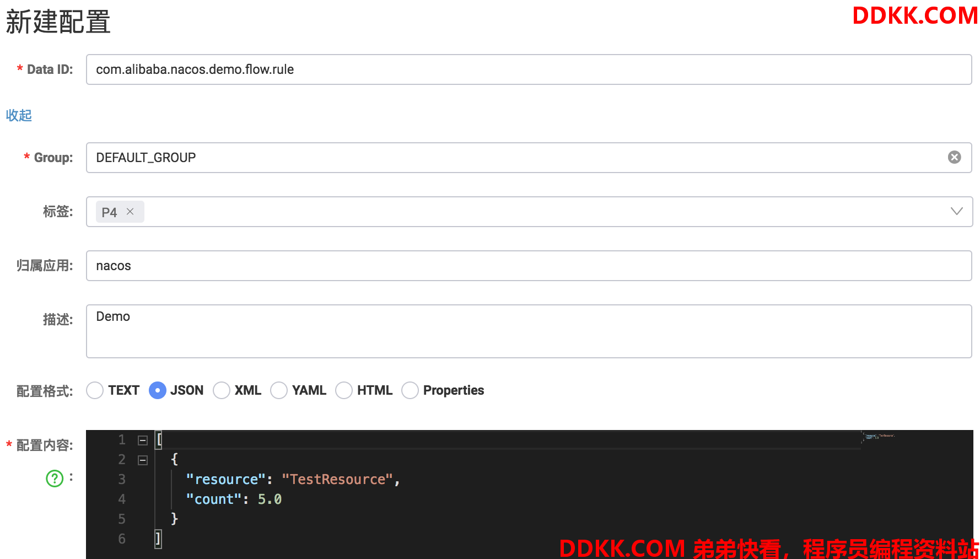
Task: Collapse the code fold on line 2
Action: [x=143, y=460]
